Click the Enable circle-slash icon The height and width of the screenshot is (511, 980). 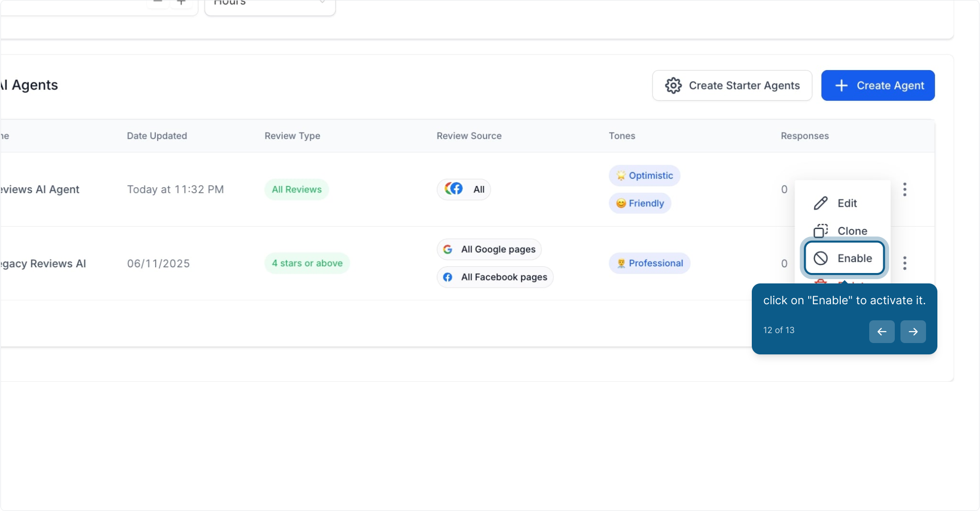(x=820, y=258)
